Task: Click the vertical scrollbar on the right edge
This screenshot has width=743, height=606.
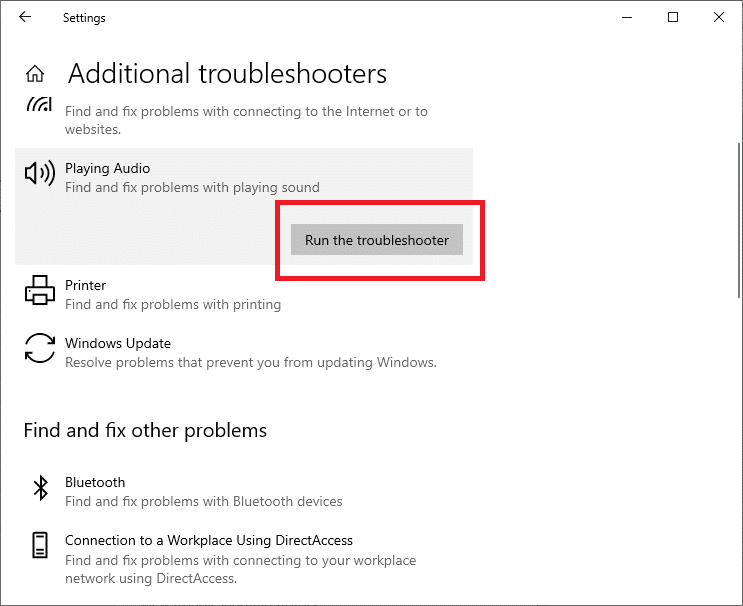Action: click(735, 300)
